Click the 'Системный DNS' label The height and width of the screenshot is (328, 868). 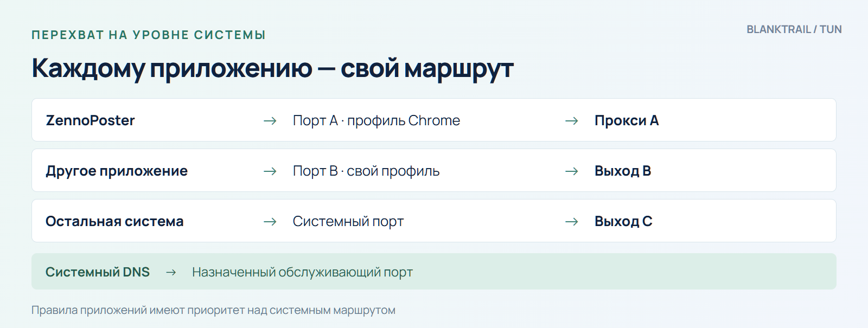[x=98, y=272]
